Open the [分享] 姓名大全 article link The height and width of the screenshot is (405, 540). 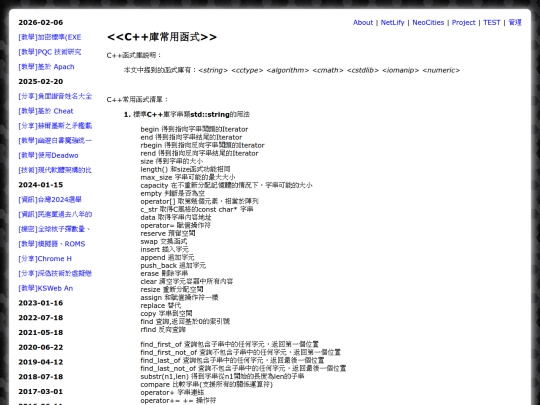tap(55, 96)
